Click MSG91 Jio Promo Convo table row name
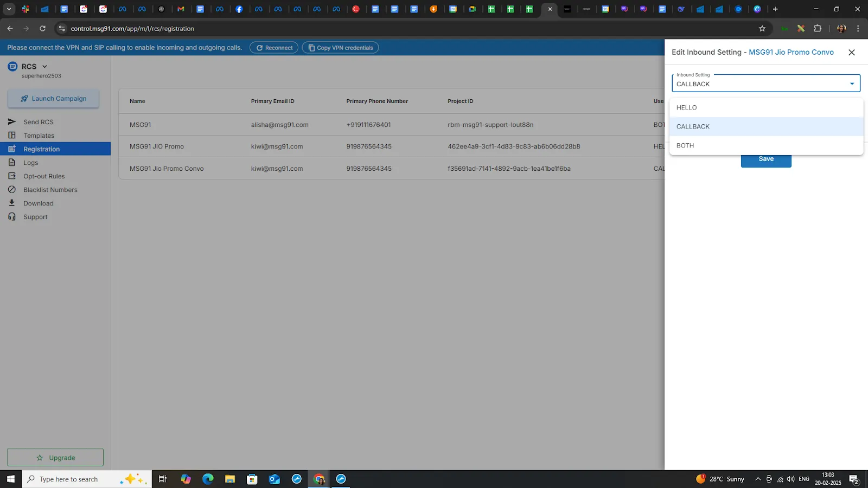The image size is (868, 488). [167, 169]
